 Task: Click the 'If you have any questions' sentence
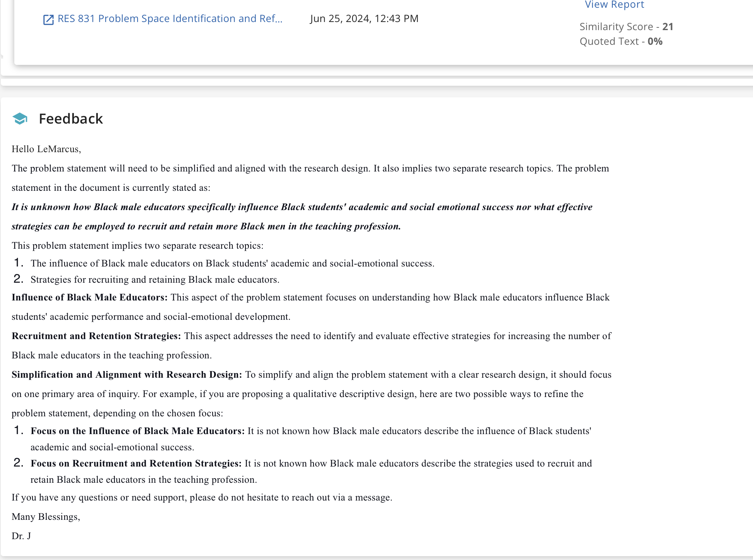[x=202, y=497]
